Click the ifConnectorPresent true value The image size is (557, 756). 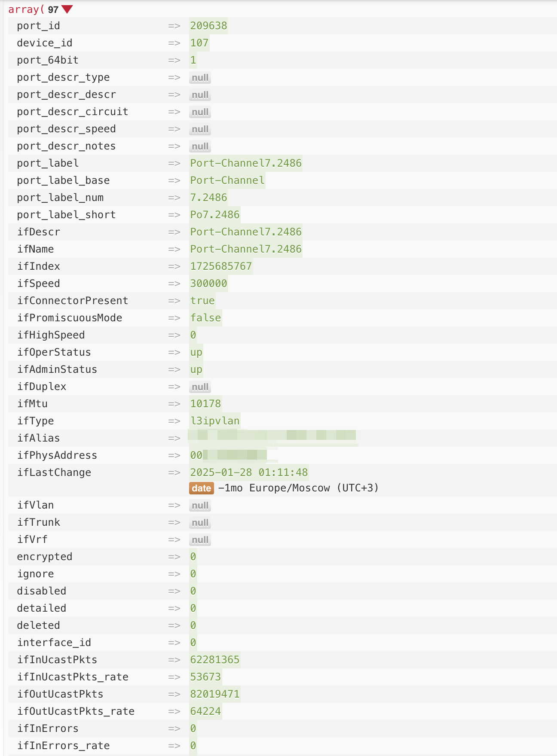click(x=202, y=301)
